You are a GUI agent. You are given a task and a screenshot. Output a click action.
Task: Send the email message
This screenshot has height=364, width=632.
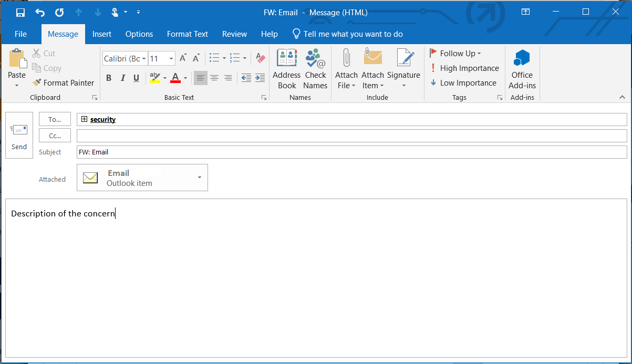pos(19,135)
